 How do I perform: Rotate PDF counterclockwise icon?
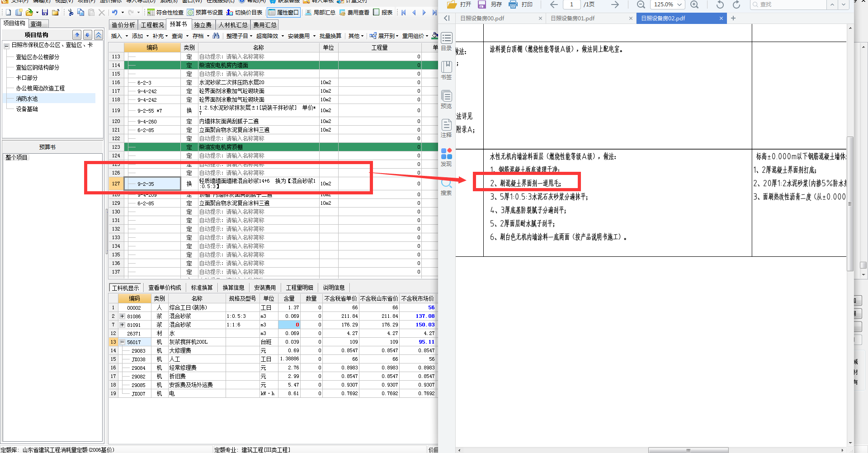[x=720, y=5]
